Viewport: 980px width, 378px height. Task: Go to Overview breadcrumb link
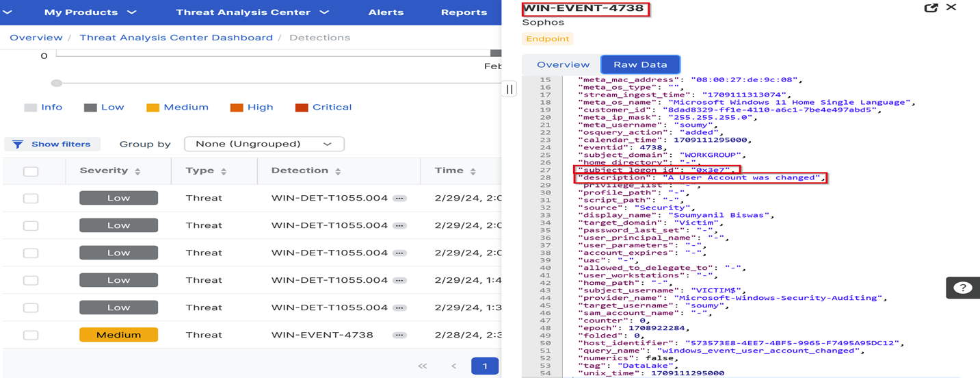click(x=36, y=38)
